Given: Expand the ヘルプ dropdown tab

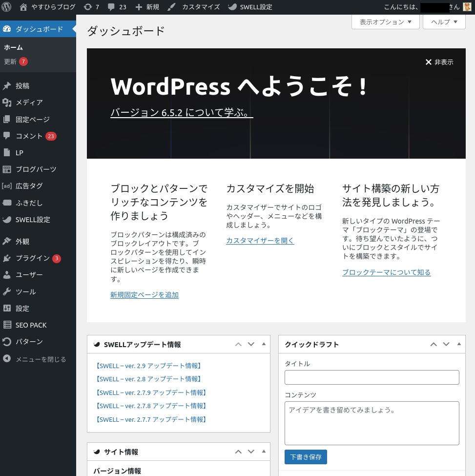Looking at the screenshot, I should [x=444, y=22].
